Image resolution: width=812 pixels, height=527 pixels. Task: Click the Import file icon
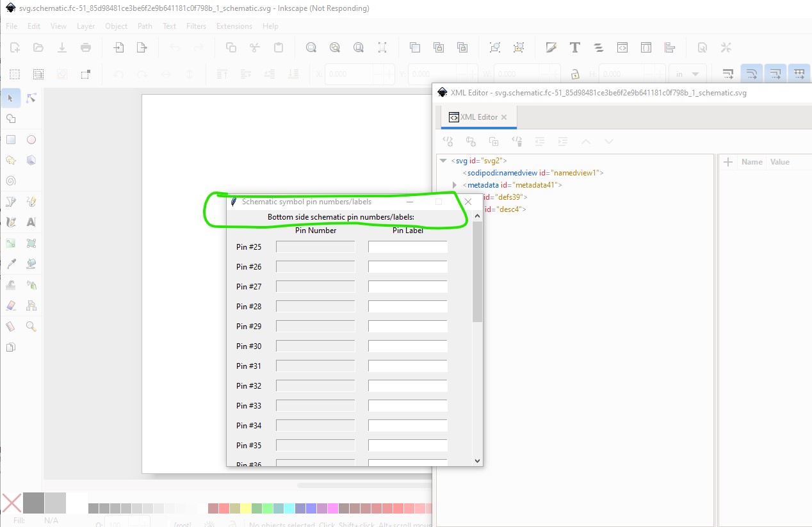pyautogui.click(x=118, y=47)
